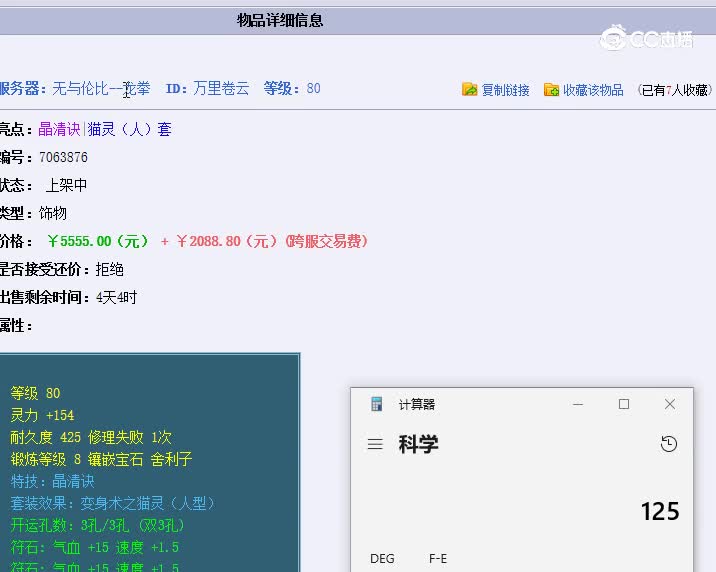Click the 科学 mode heading in calculator
This screenshot has height=572, width=716.
pos(418,444)
